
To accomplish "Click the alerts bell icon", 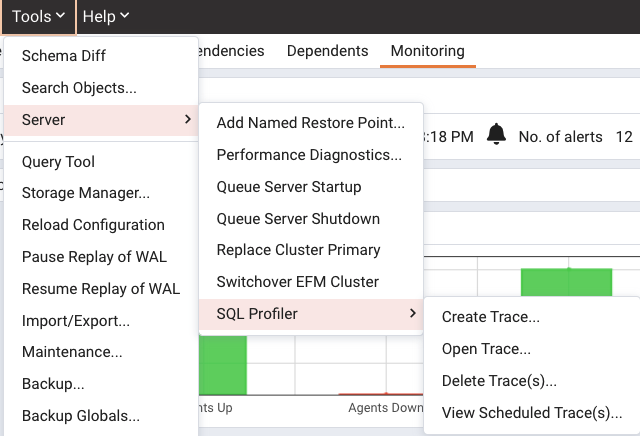I will (x=496, y=134).
